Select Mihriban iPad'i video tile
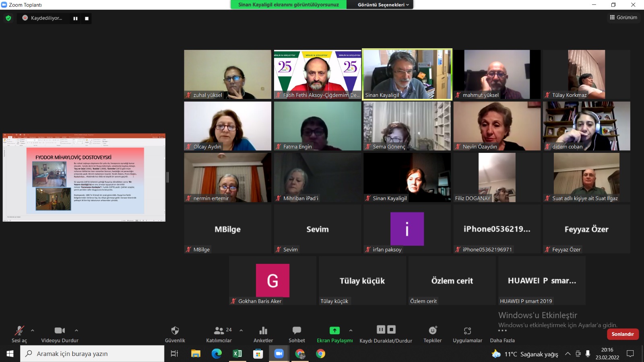The image size is (644, 362). tap(318, 177)
